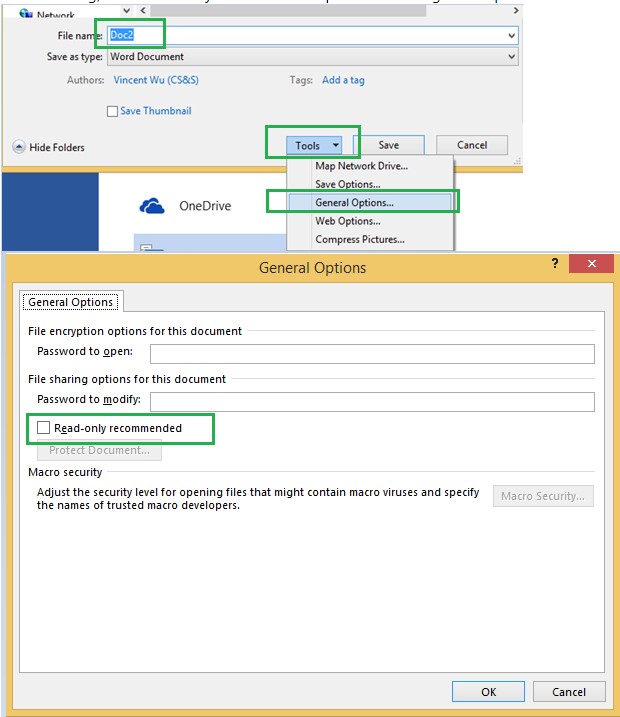
Task: Select Map Network Drive menu item
Action: (370, 166)
